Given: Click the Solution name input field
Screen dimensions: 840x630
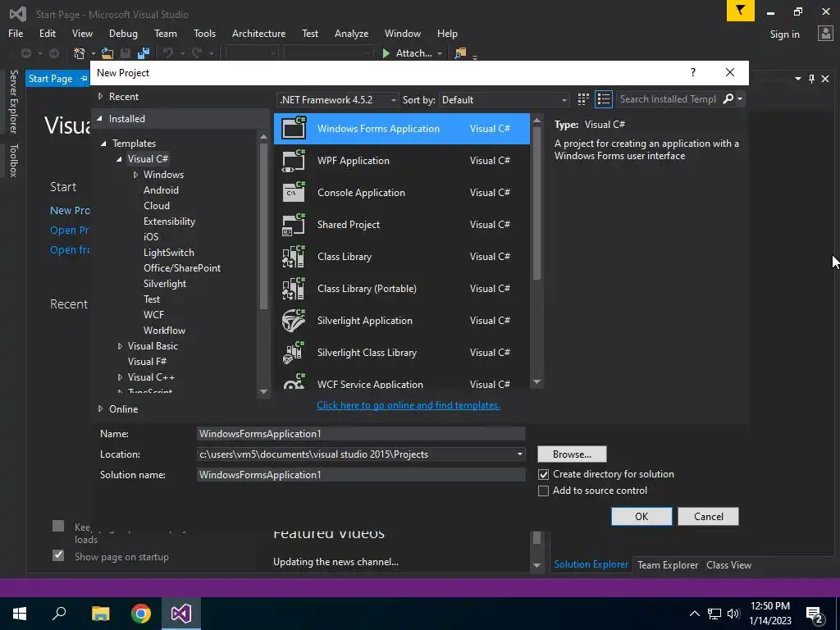Looking at the screenshot, I should pos(361,475).
